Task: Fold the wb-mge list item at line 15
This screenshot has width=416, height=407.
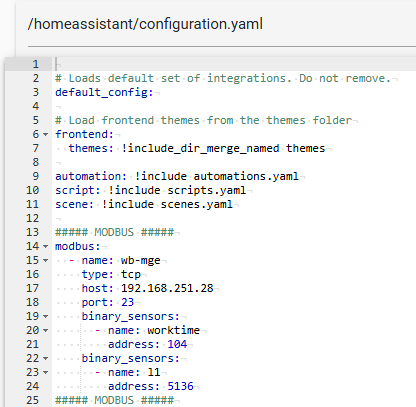Action: pos(45,260)
